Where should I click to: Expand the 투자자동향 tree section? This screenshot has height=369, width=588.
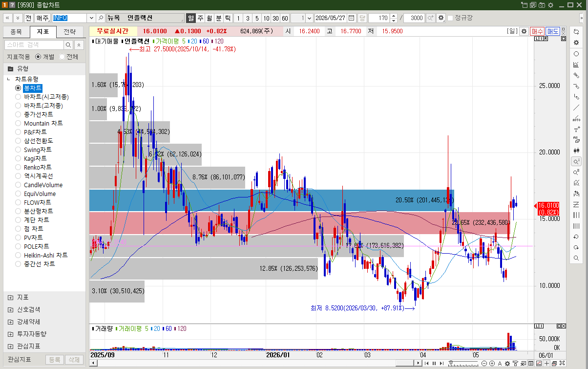(10, 334)
